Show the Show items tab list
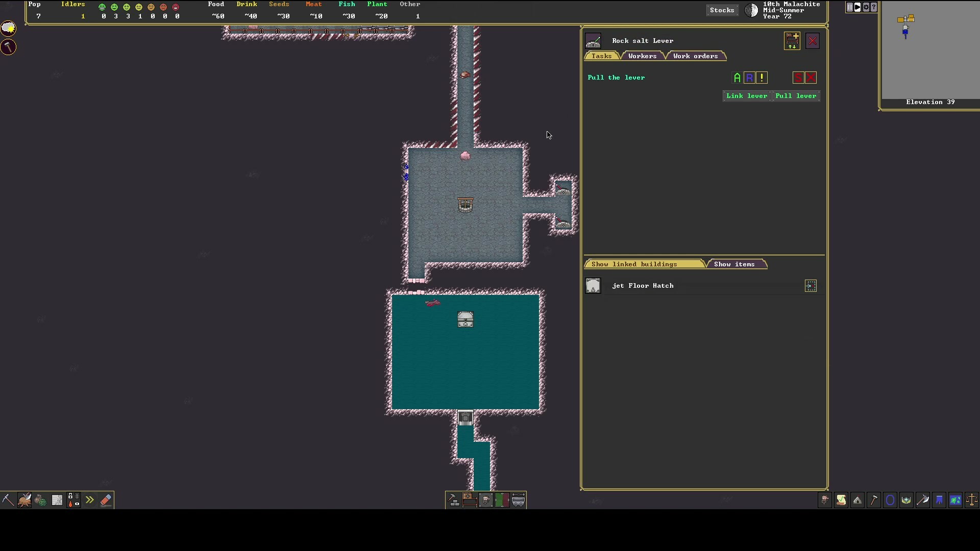 (x=734, y=264)
